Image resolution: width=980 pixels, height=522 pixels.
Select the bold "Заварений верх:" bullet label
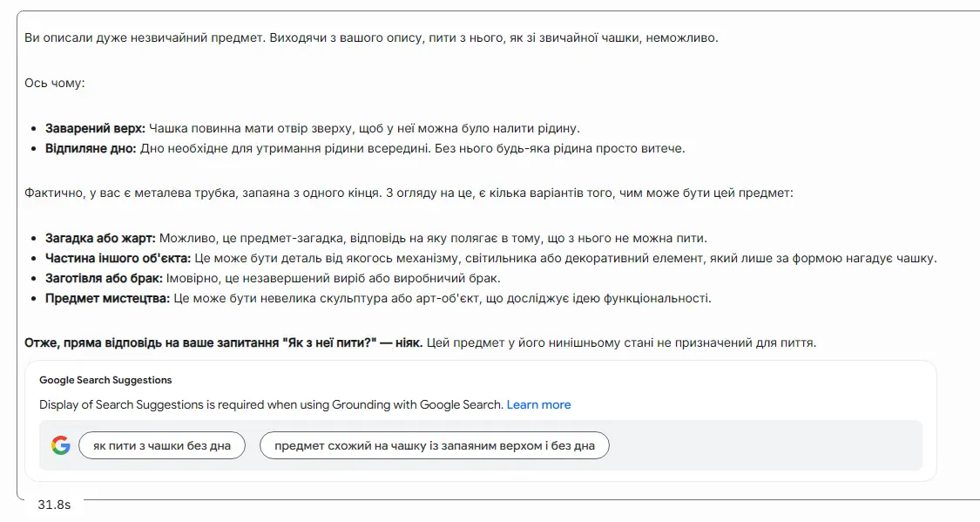[95, 128]
